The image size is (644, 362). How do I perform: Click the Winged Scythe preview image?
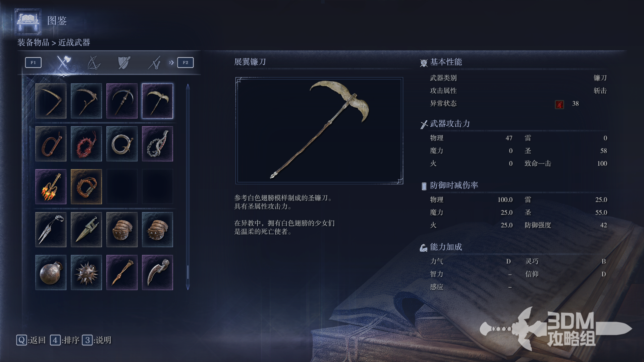pyautogui.click(x=319, y=131)
